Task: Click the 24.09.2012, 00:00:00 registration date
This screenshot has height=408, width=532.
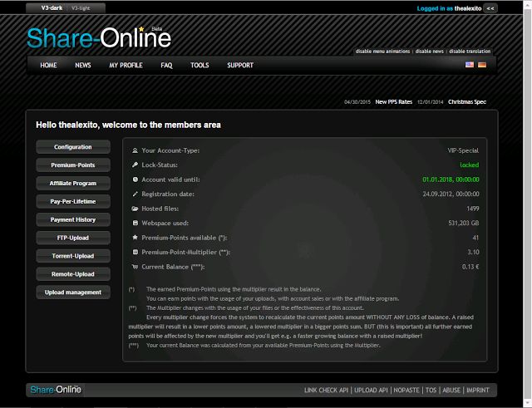Action: pyautogui.click(x=451, y=194)
